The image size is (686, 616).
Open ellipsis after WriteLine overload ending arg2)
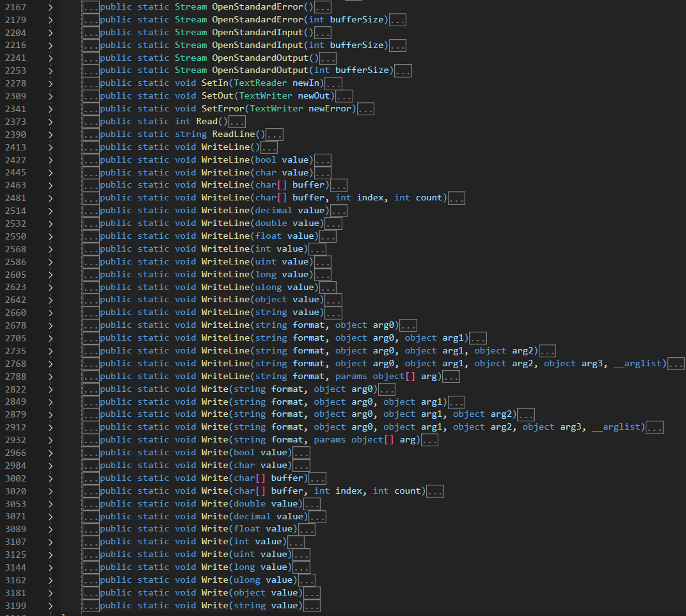click(x=547, y=351)
